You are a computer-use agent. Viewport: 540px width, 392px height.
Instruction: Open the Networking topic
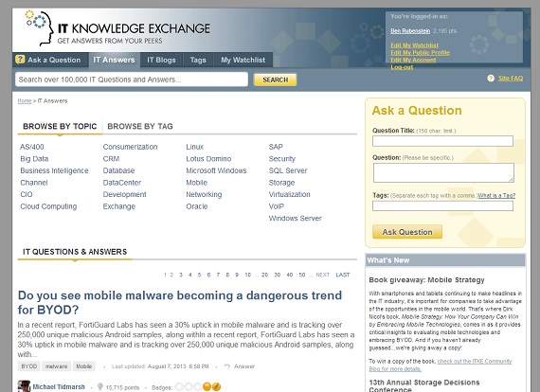(x=204, y=194)
